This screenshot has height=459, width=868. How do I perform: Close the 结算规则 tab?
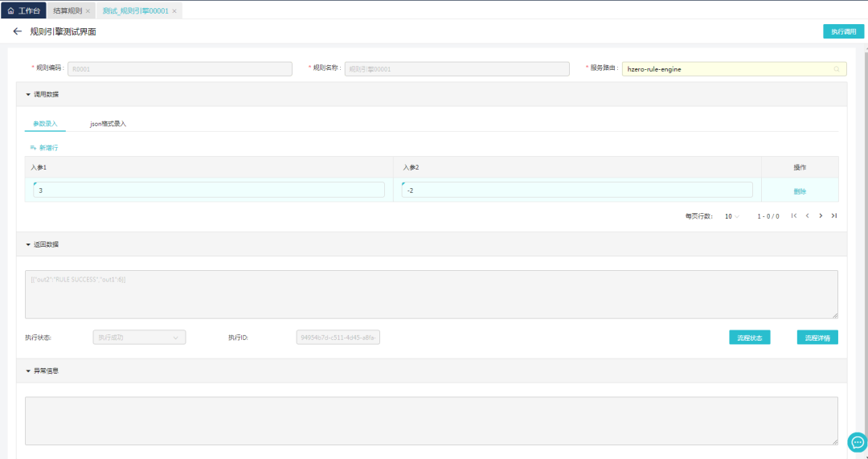(88, 11)
